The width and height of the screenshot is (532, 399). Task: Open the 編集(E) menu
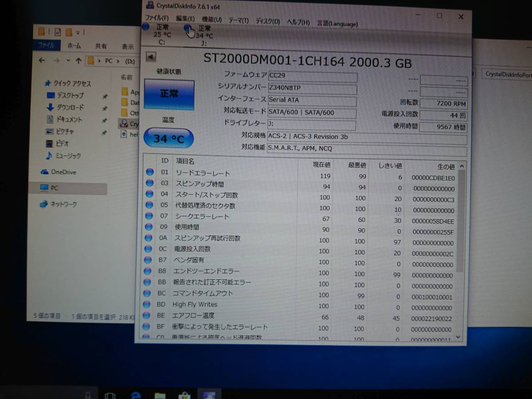click(x=185, y=18)
